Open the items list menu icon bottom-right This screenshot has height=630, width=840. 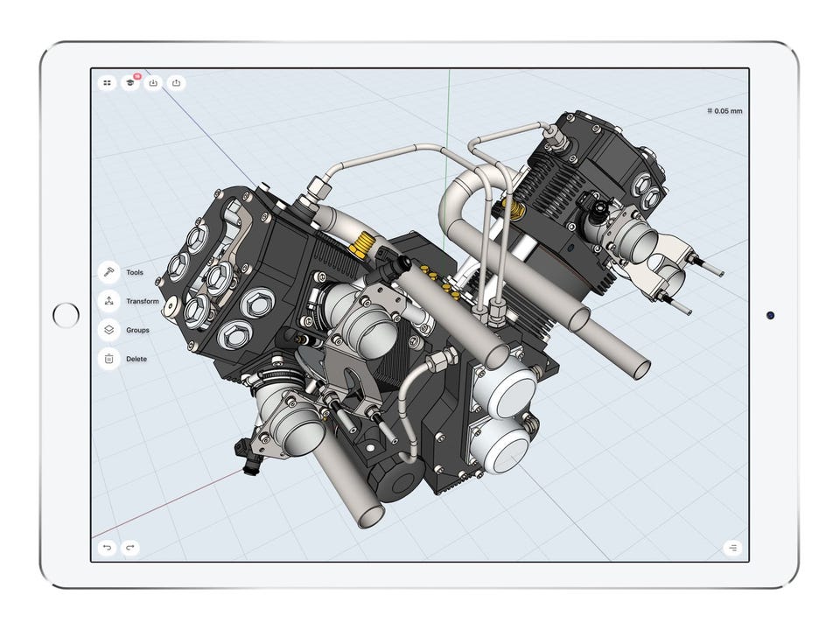732,548
